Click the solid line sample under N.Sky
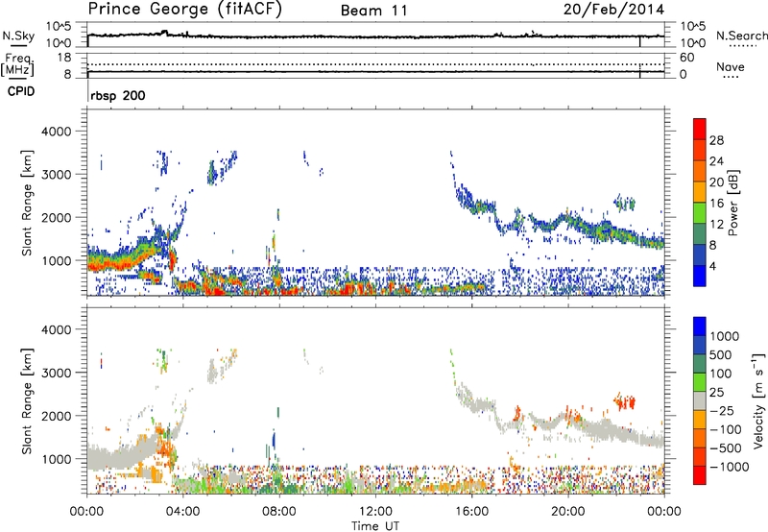This screenshot has height=532, width=768. pyautogui.click(x=18, y=45)
